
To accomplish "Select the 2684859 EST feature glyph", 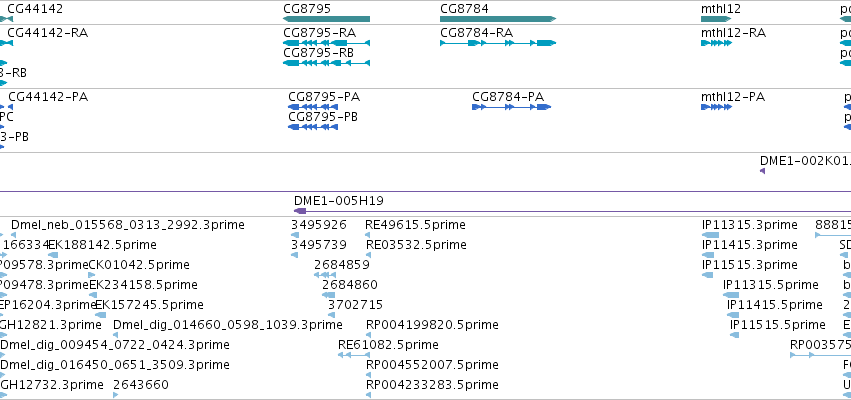I will 325,275.
